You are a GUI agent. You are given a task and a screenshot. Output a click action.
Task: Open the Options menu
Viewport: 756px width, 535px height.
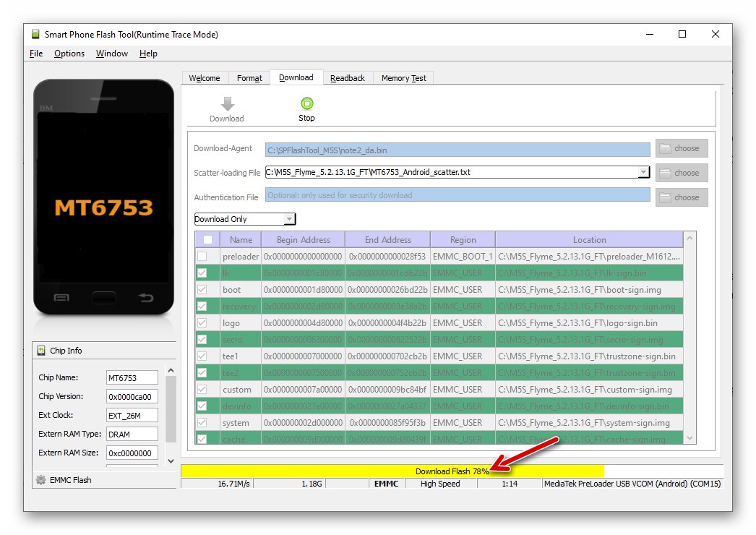(x=69, y=53)
